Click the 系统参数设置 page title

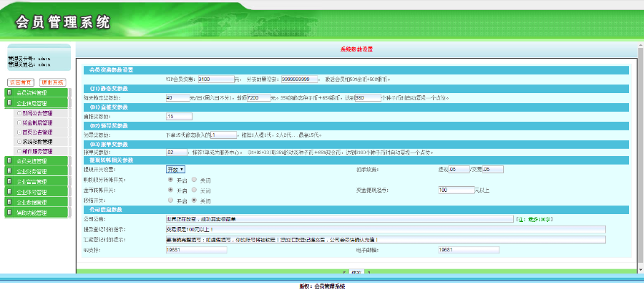point(356,49)
